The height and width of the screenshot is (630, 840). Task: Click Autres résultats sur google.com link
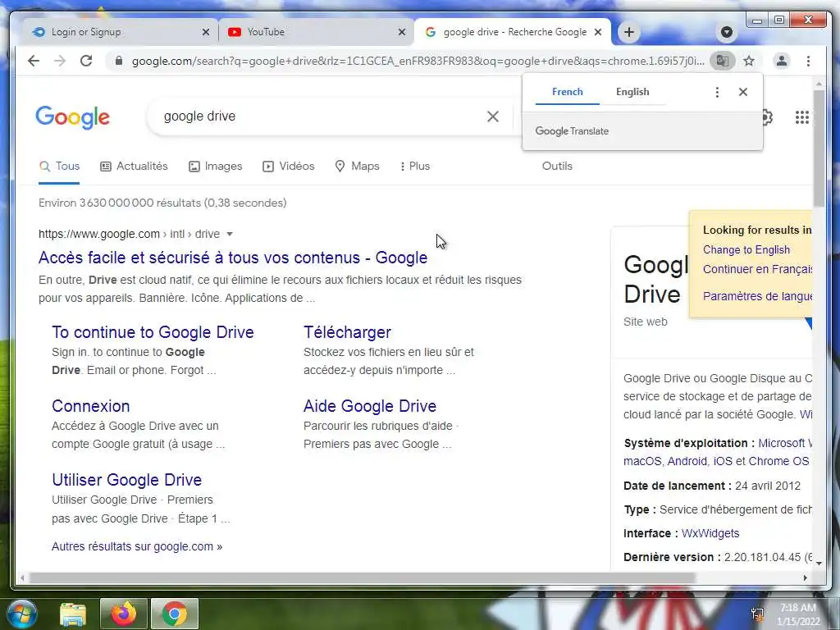coord(137,546)
